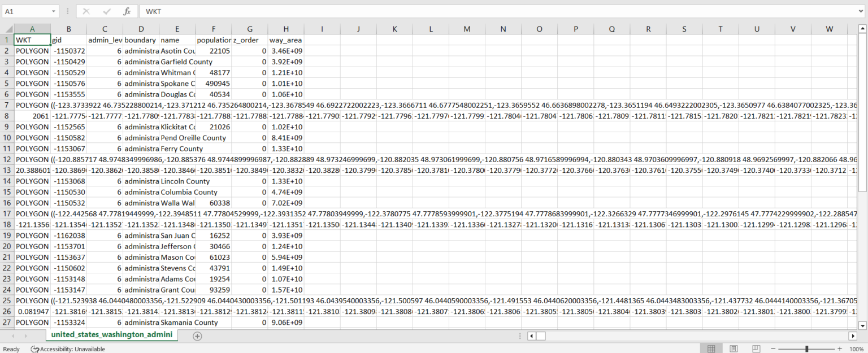Click the ellipsis next to the sheet tabs
The image size is (868, 353).
519,335
